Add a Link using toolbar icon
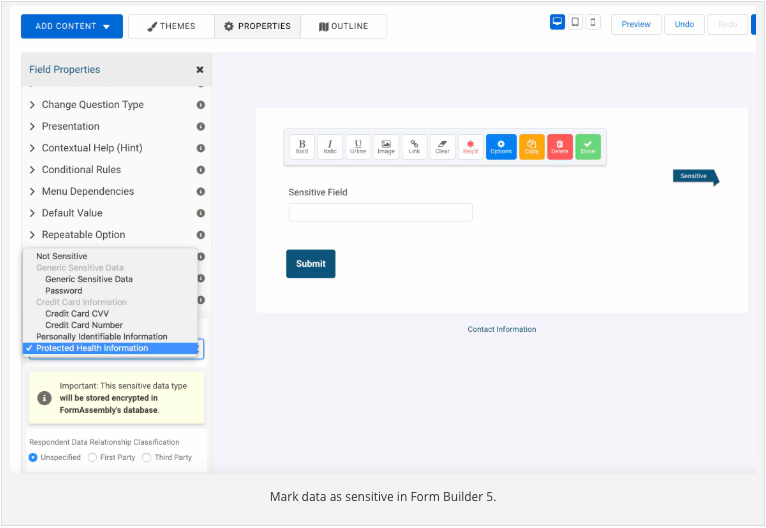The image size is (766, 528). tap(414, 147)
